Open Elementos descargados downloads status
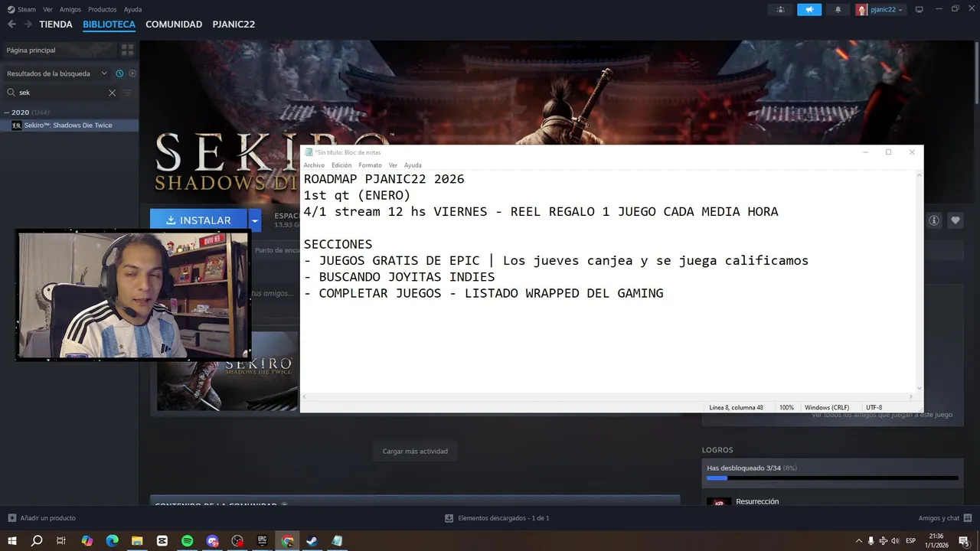The image size is (980, 551). 497,518
